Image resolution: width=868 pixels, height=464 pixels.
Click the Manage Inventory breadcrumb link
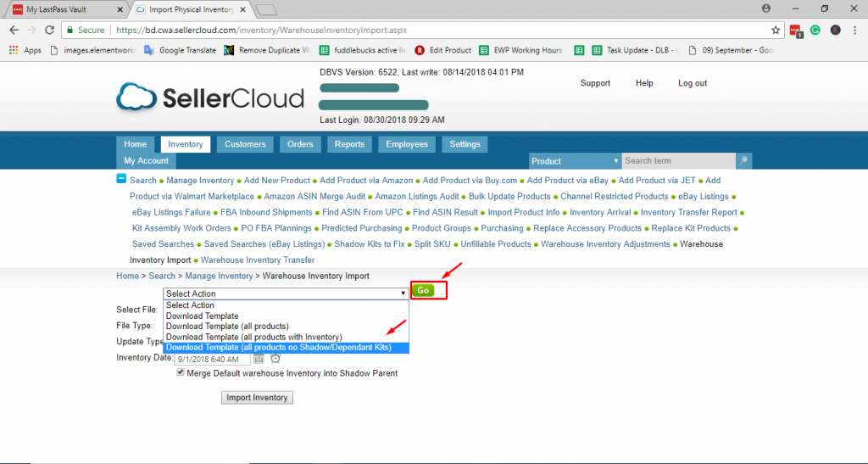tap(219, 276)
